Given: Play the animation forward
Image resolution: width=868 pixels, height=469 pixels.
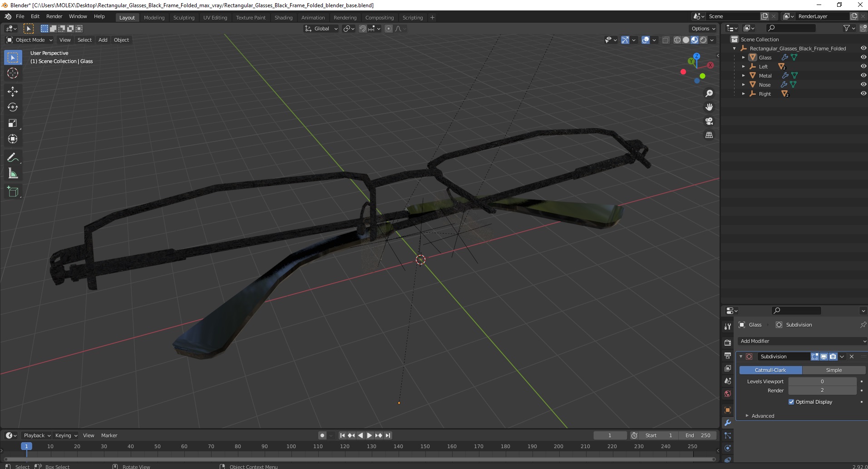Looking at the screenshot, I should tap(370, 435).
